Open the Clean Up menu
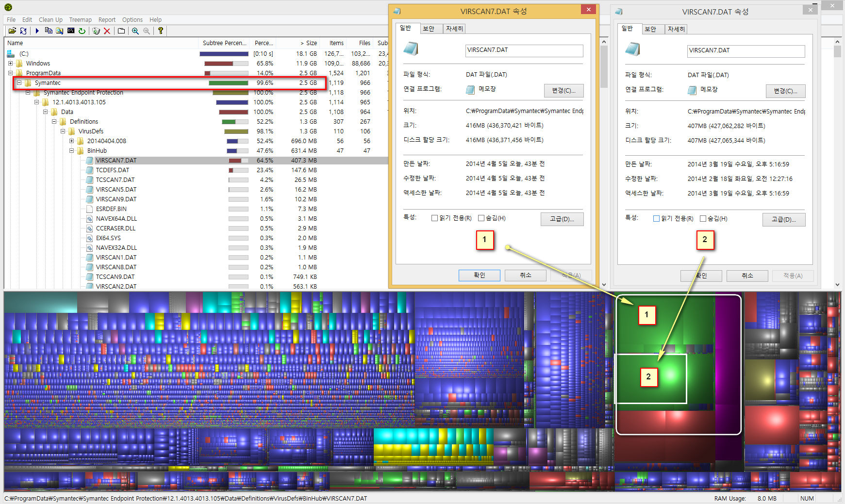Screen dimensions: 845x504 coord(50,20)
